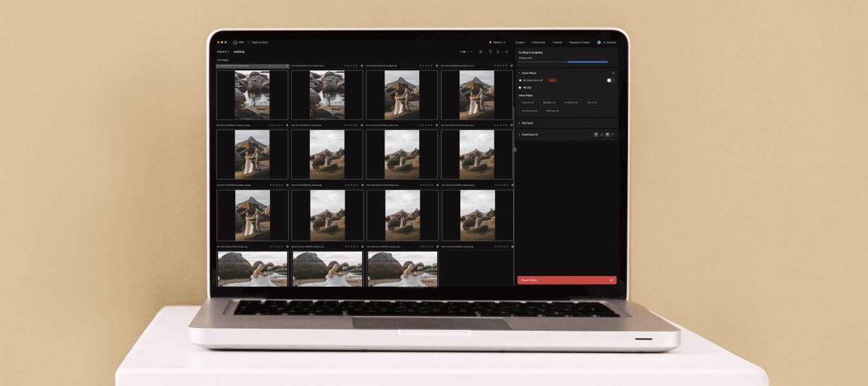Click the filter funnel icon in toolbar

click(490, 51)
